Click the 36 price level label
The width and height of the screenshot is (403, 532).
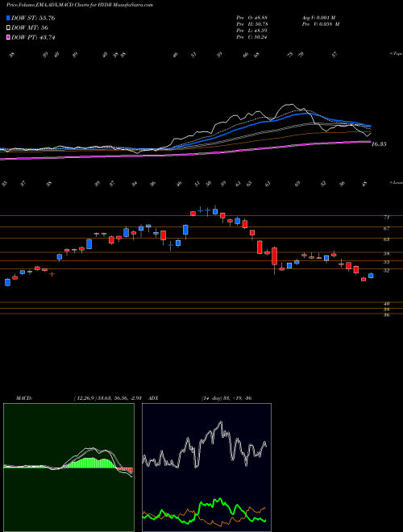tap(386, 315)
